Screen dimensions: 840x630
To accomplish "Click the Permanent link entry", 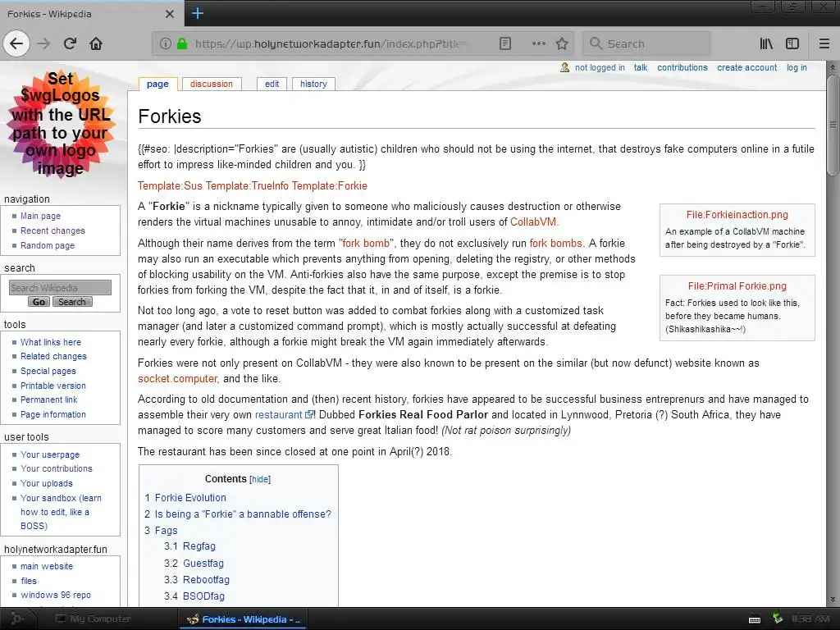I will coord(48,399).
